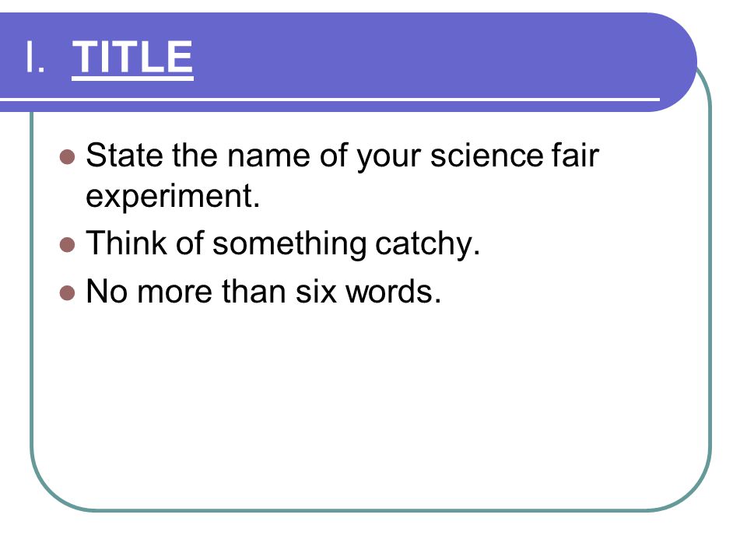
Task: Click the teal rounded border of slide body
Action: tap(710, 285)
